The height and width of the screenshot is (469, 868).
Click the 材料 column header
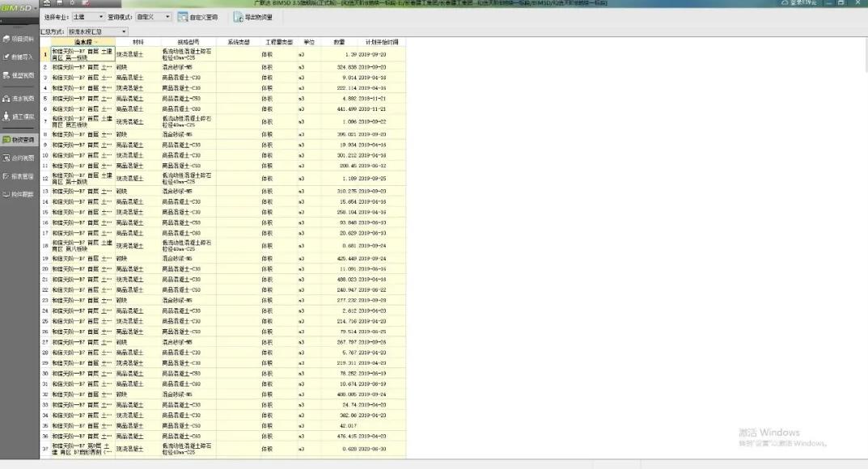138,42
